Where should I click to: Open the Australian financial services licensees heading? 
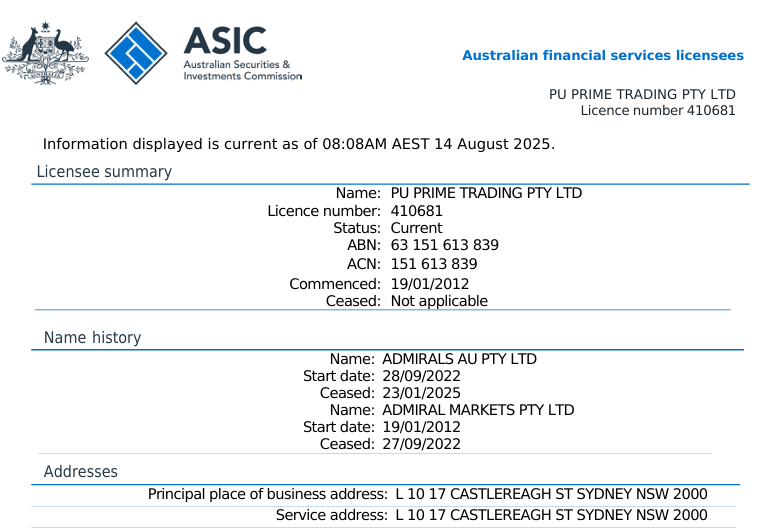[x=602, y=56]
